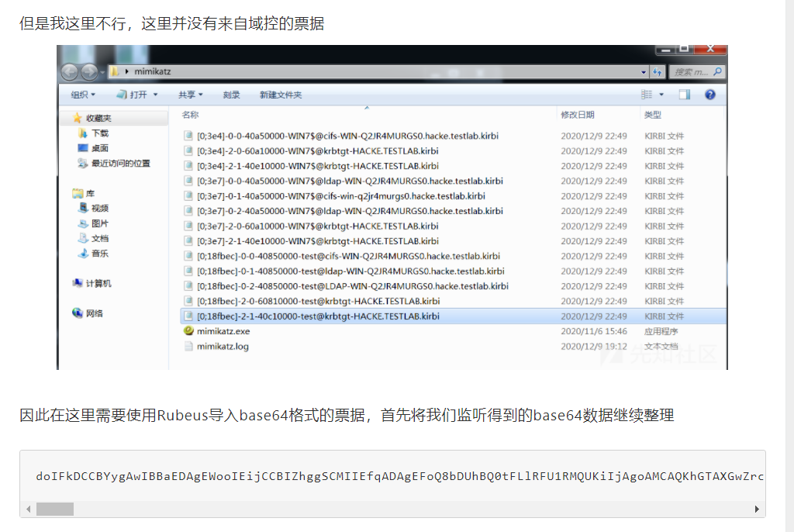Viewport: 794px width, 532px height.
Task: Select [0;3e7]-2-1-40e10000 krbtgt kirbi file
Action: tap(317, 241)
